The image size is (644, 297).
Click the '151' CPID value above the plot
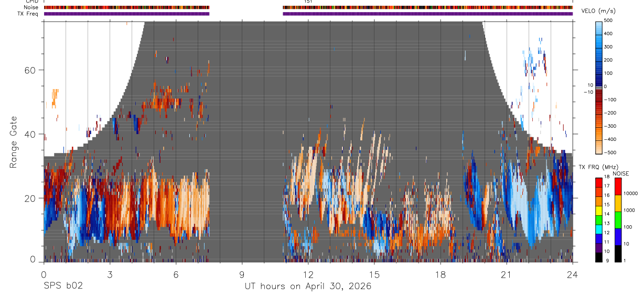[x=308, y=2]
